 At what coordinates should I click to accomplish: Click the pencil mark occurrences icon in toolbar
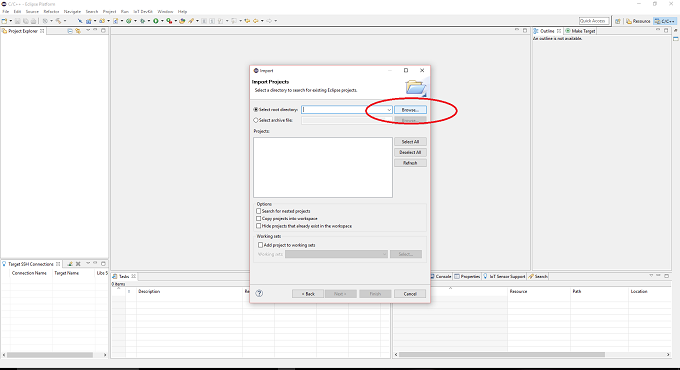click(x=191, y=21)
